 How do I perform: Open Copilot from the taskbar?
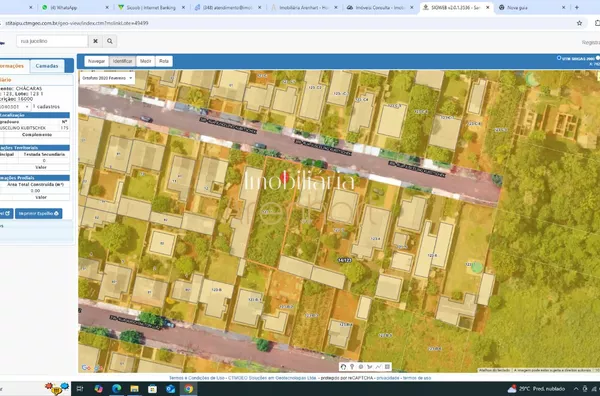point(98,389)
